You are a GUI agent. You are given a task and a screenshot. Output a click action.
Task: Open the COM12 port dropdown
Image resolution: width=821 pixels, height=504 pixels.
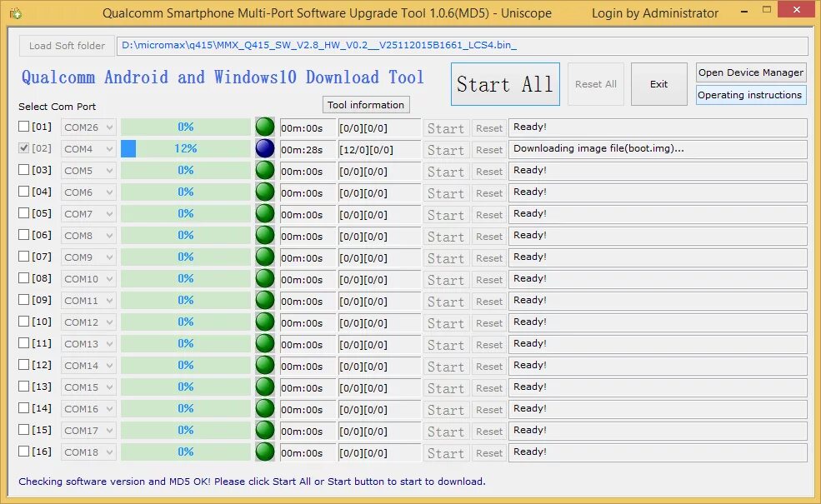(88, 322)
